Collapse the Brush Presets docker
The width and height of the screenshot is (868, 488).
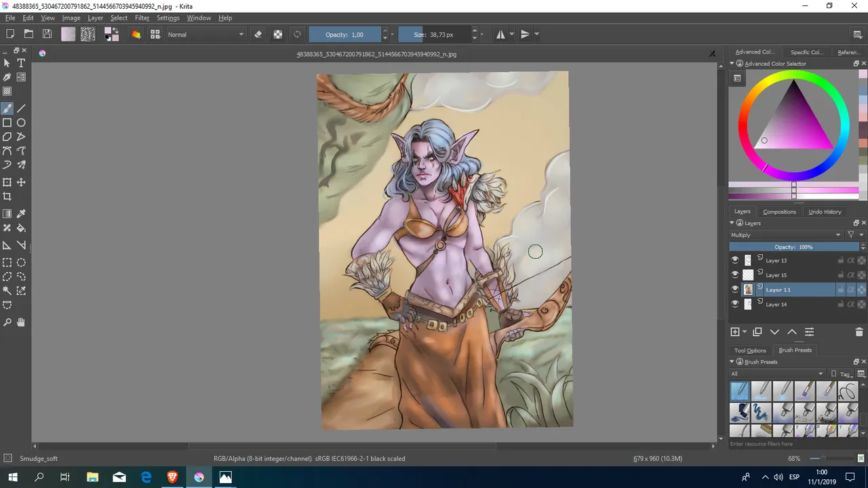point(732,362)
